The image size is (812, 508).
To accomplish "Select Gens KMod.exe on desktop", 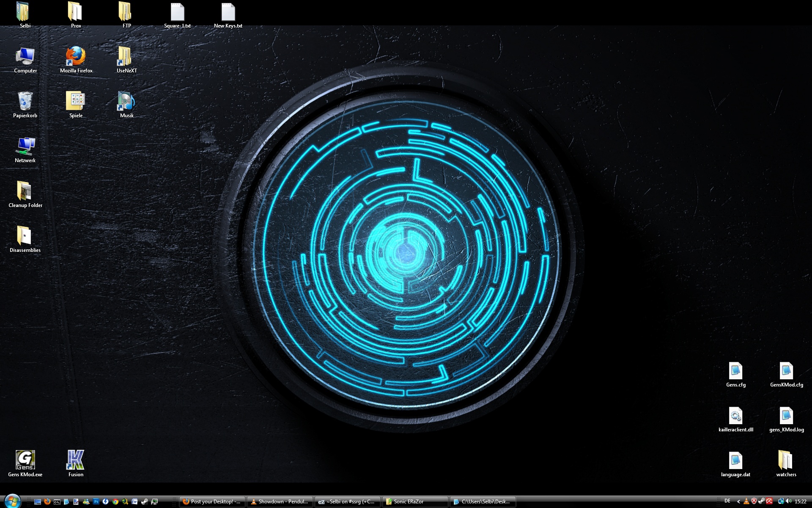I will 25,464.
